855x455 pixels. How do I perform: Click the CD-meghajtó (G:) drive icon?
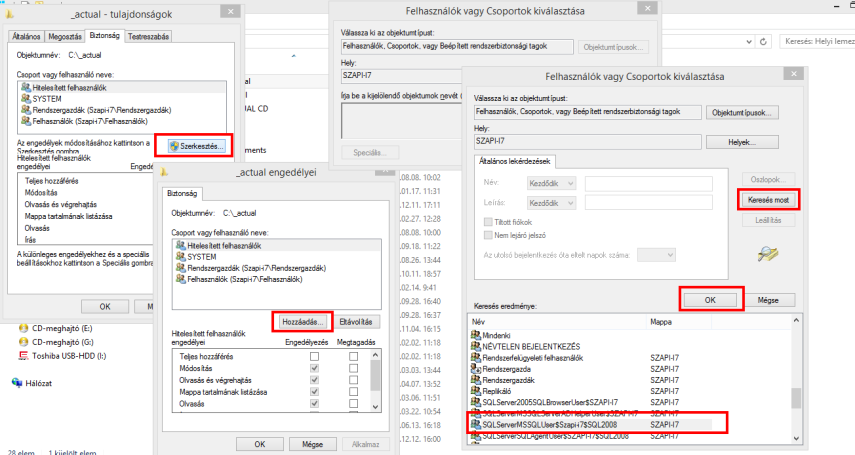click(24, 341)
